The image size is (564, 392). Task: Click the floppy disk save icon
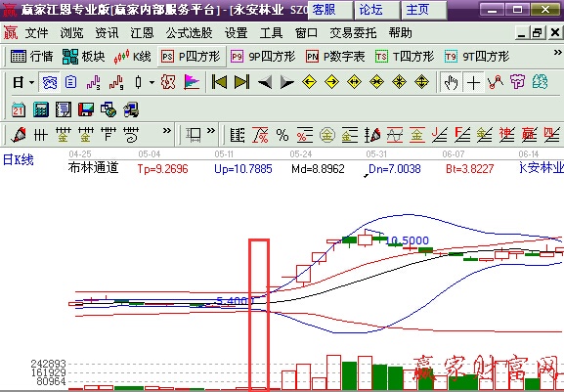click(86, 109)
